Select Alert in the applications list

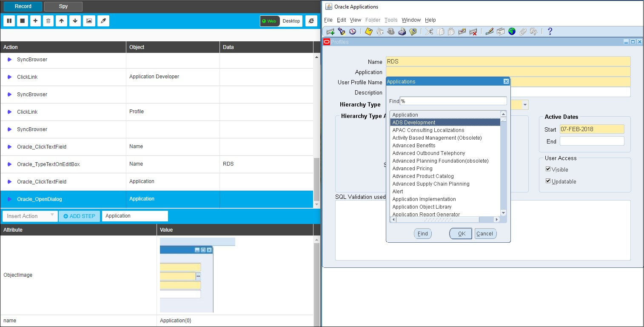pos(445,192)
